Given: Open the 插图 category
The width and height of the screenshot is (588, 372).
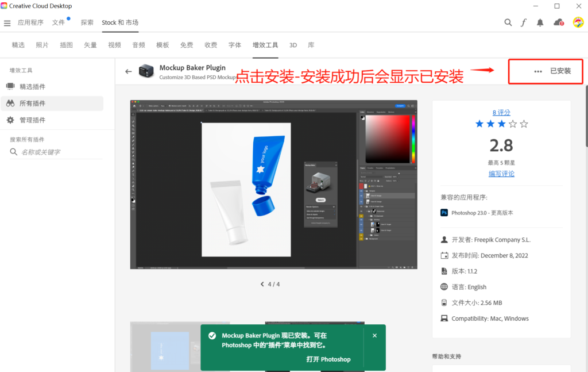Looking at the screenshot, I should [x=66, y=45].
